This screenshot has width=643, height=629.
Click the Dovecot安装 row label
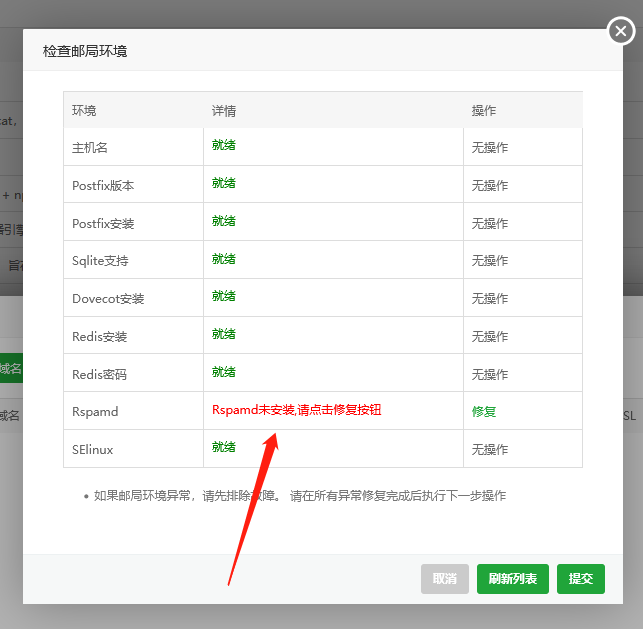click(108, 299)
